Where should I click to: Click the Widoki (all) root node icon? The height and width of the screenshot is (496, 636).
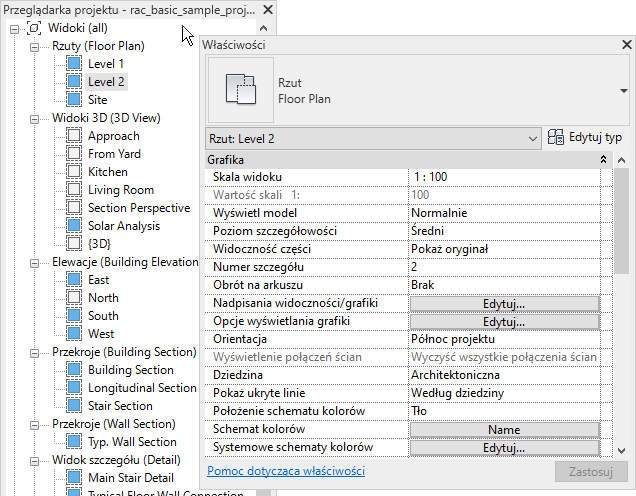click(x=34, y=28)
